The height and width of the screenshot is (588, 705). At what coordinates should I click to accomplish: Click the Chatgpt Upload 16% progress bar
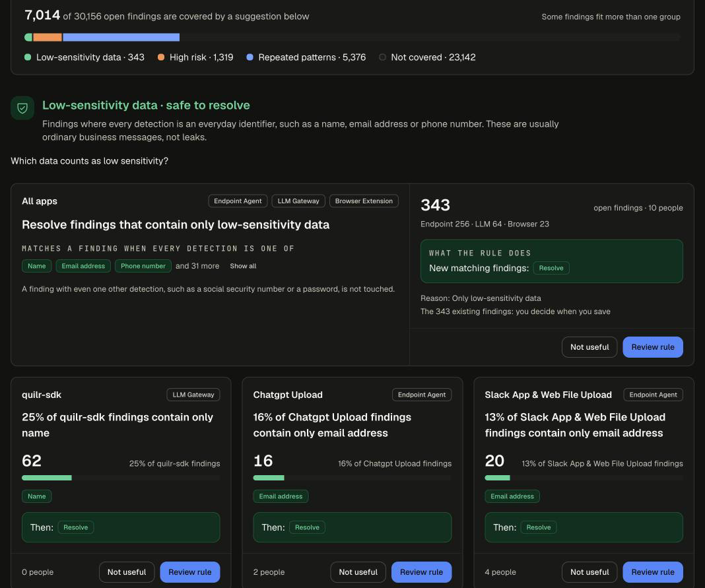click(352, 478)
